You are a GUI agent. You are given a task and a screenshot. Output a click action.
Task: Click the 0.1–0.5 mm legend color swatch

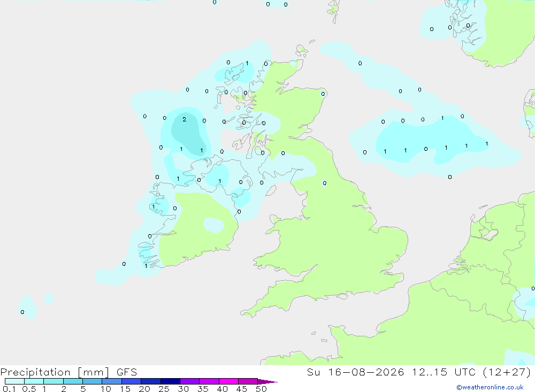coord(14,381)
